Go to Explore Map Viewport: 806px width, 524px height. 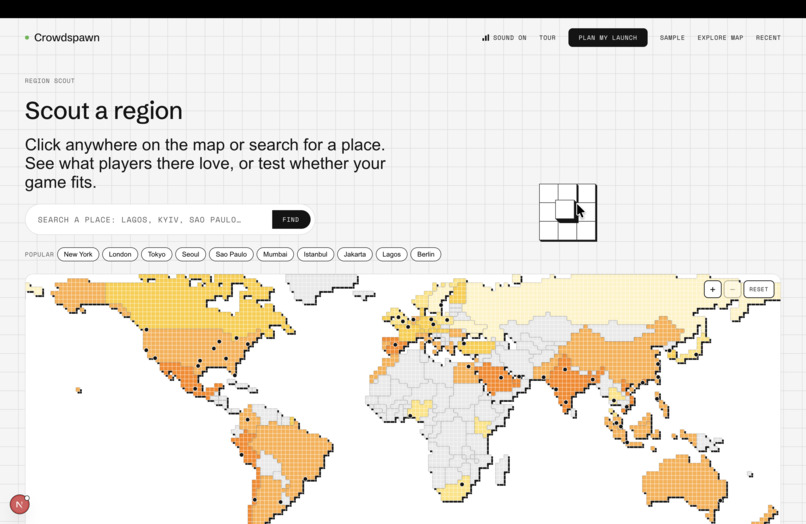coord(720,38)
